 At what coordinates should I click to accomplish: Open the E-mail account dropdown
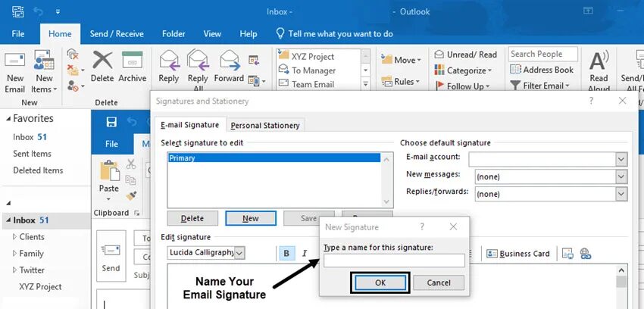click(x=621, y=159)
